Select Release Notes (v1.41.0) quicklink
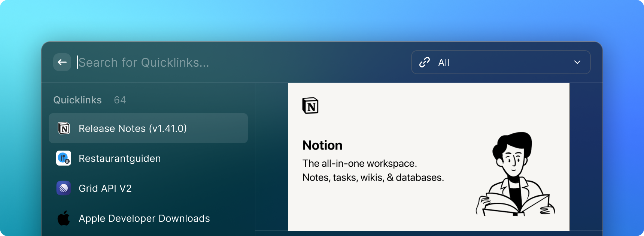The width and height of the screenshot is (644, 236). pyautogui.click(x=148, y=128)
